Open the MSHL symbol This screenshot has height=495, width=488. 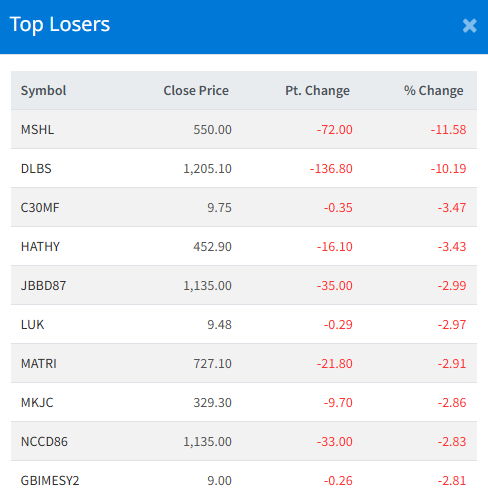click(x=37, y=130)
